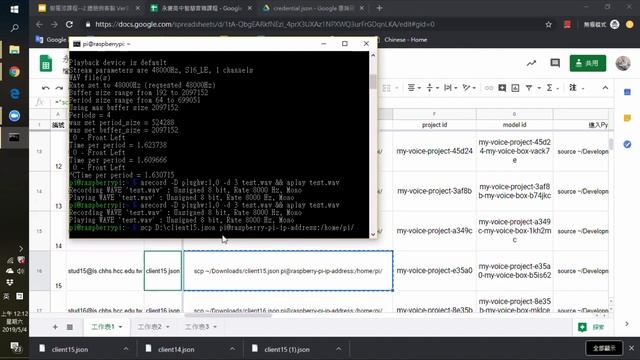The width and height of the screenshot is (640, 360).
Task: Toggle the filter on the sheet
Action: point(529,87)
